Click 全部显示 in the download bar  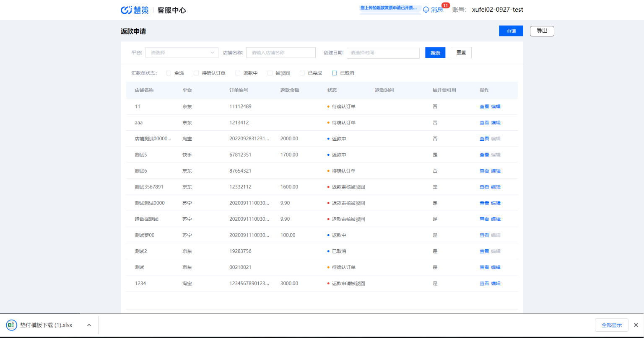coord(612,325)
